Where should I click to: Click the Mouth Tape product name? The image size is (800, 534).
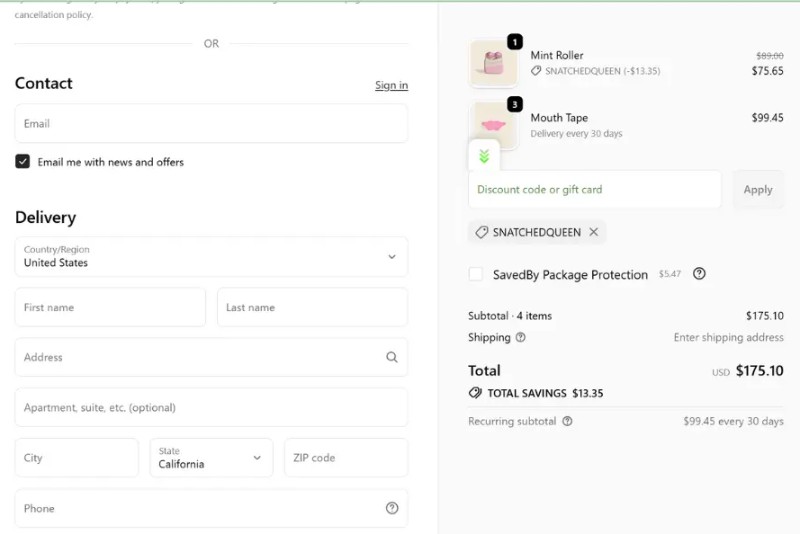pos(559,118)
